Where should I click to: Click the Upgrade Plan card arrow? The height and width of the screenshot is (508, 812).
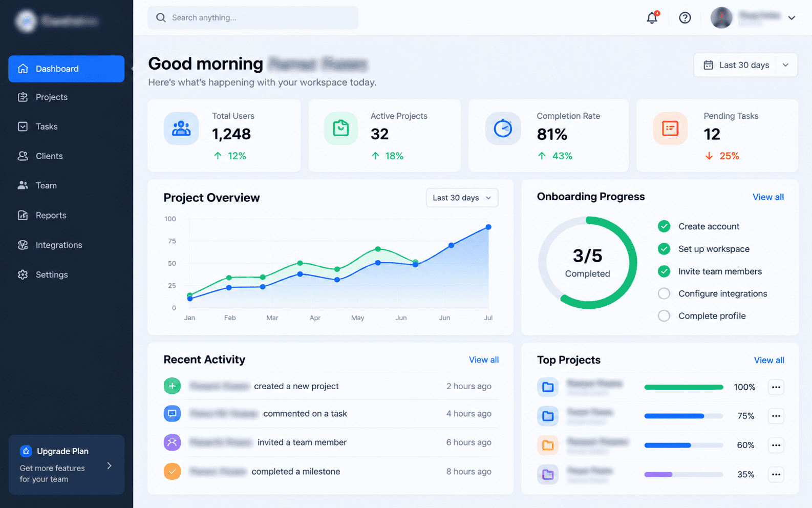pyautogui.click(x=109, y=465)
